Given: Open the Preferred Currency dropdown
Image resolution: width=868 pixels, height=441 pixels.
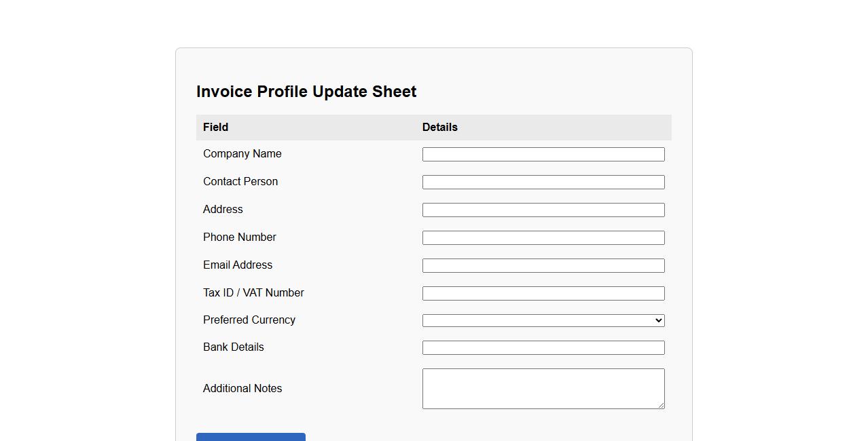Looking at the screenshot, I should [x=543, y=321].
